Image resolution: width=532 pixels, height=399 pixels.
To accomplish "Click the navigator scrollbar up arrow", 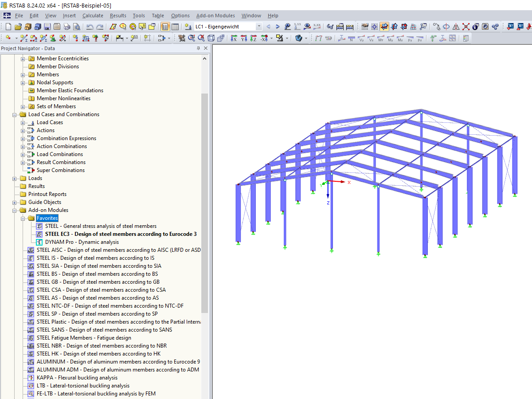I will coord(204,59).
